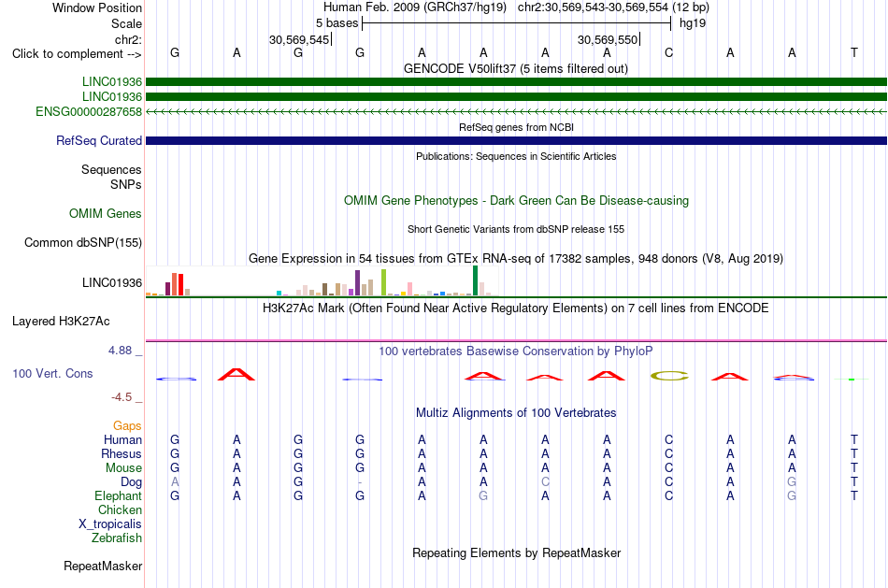Click the 100 Vert. Cons track label
Viewport: 888px width, 588px height.
[52, 373]
